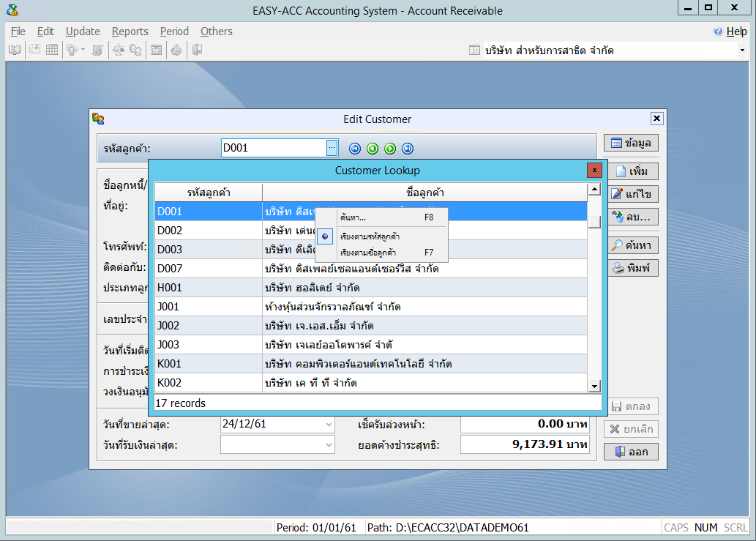Click the exit door toolbar icon

197,50
